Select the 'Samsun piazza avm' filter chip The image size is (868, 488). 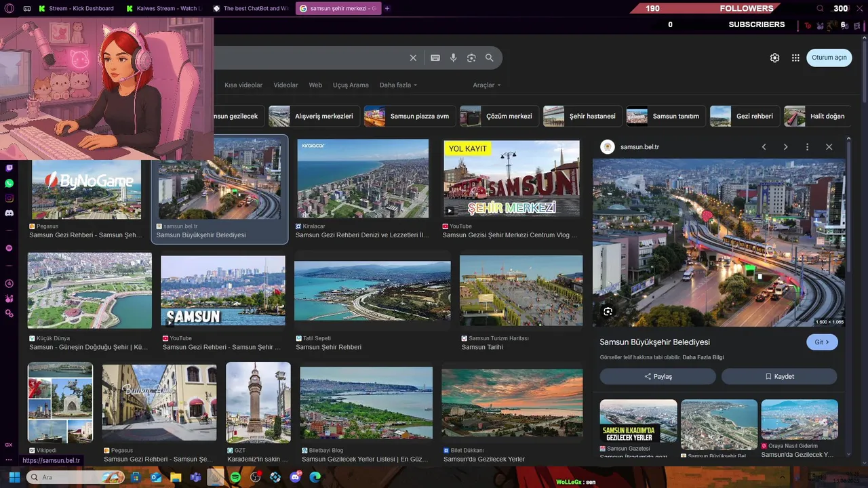(409, 116)
